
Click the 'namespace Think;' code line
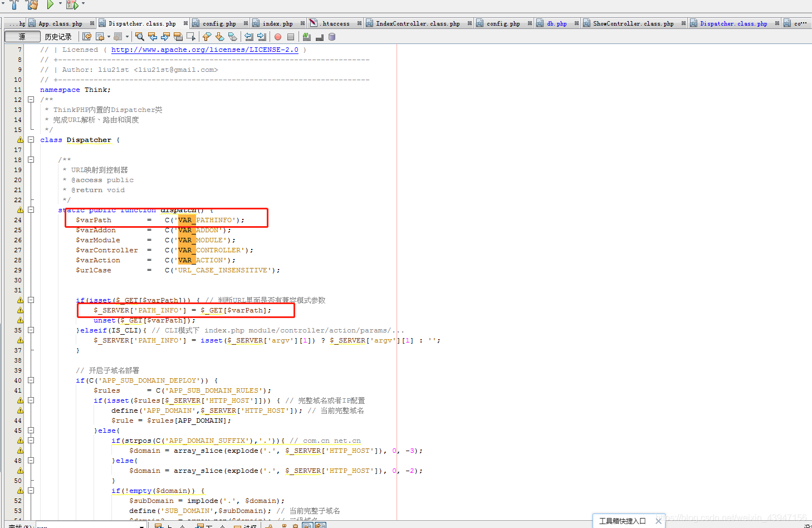point(75,90)
